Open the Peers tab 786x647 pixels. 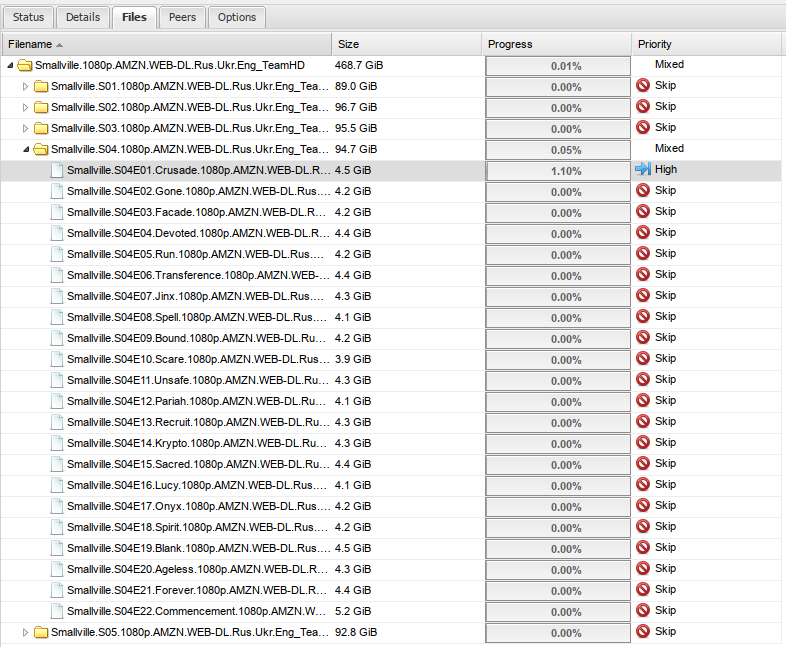click(x=182, y=18)
